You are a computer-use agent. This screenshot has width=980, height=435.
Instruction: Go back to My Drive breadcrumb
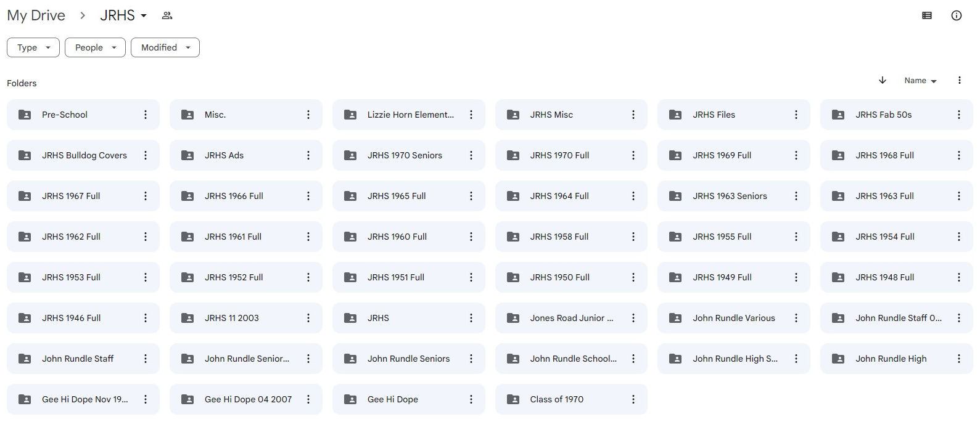pyautogui.click(x=36, y=16)
